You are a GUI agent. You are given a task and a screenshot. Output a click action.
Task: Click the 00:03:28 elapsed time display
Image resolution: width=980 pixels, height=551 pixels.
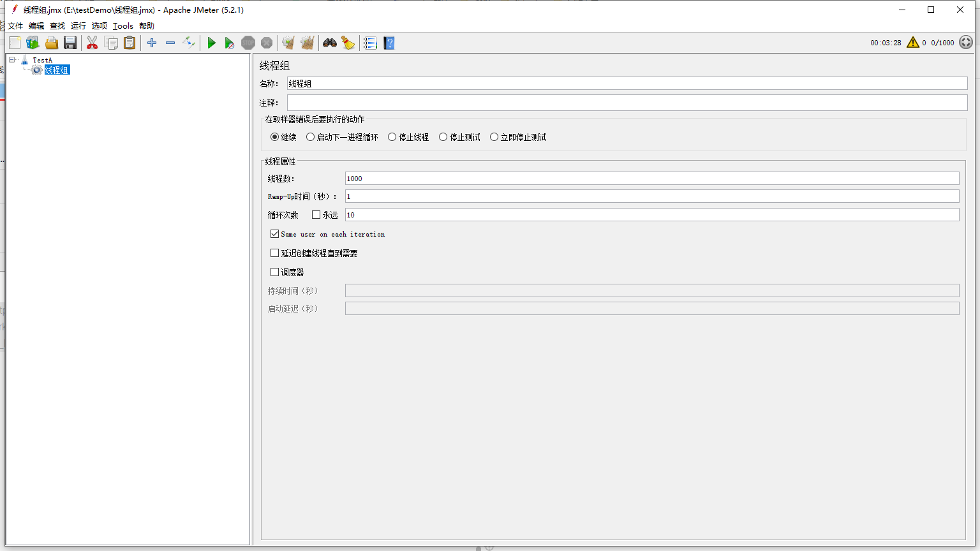(x=886, y=43)
